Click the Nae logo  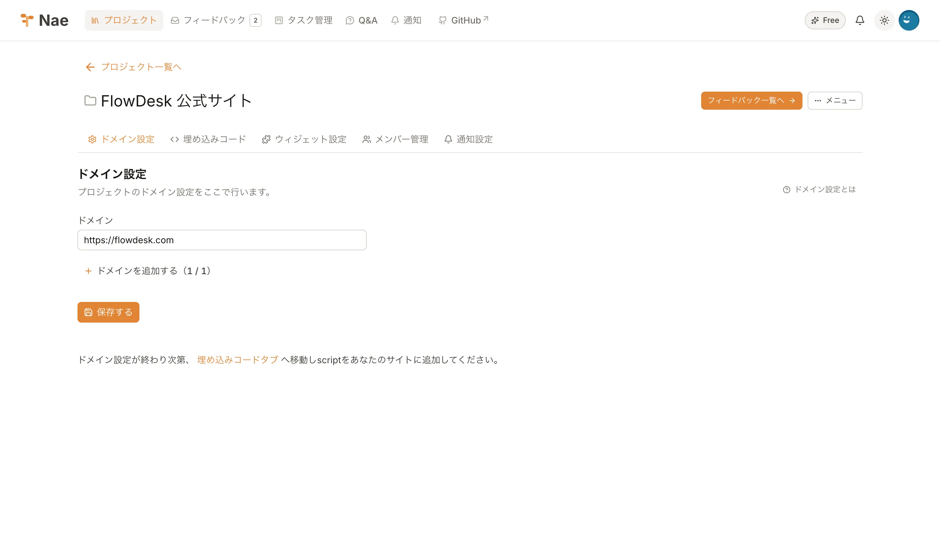coord(44,20)
